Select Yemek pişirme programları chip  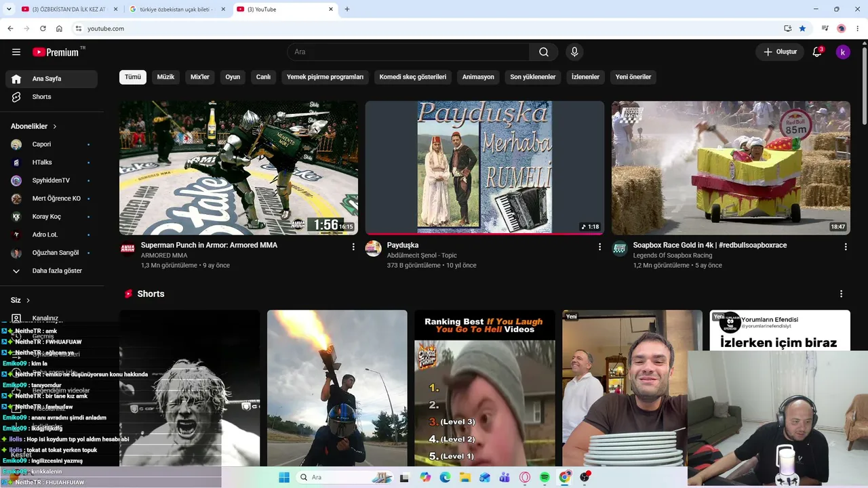tap(325, 77)
